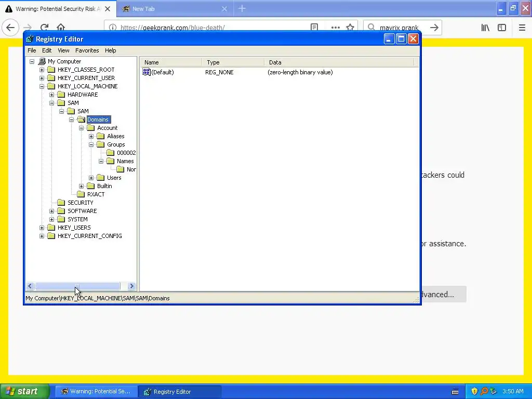Toggle Firefox reader view icon

tap(314, 28)
